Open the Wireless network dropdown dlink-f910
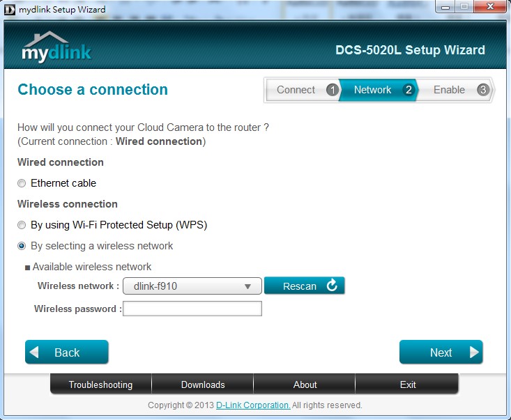Image resolution: width=511 pixels, height=420 pixels. coord(192,286)
